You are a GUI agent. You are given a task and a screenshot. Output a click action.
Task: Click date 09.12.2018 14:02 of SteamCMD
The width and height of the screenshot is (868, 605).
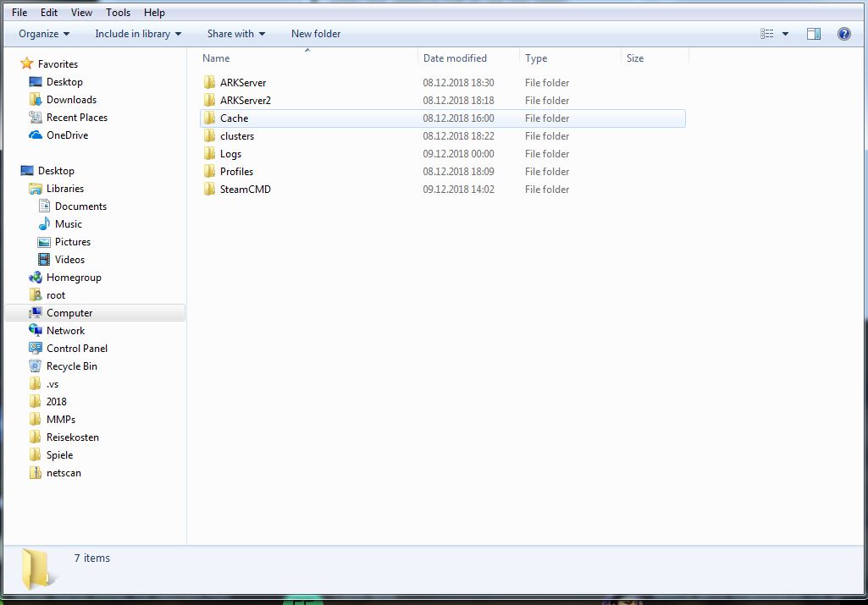tap(458, 190)
